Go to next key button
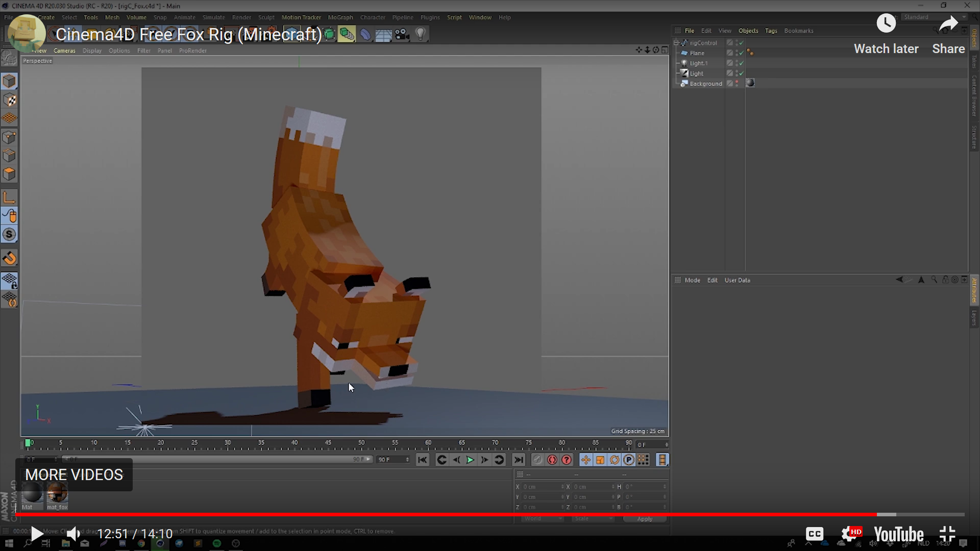Screen dimensions: 980x551 499,460
